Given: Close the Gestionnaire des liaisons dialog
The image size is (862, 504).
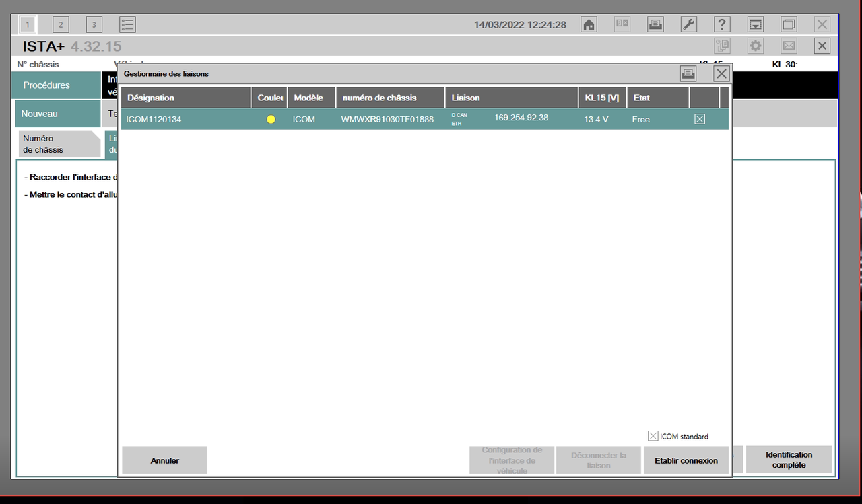Looking at the screenshot, I should 721,73.
